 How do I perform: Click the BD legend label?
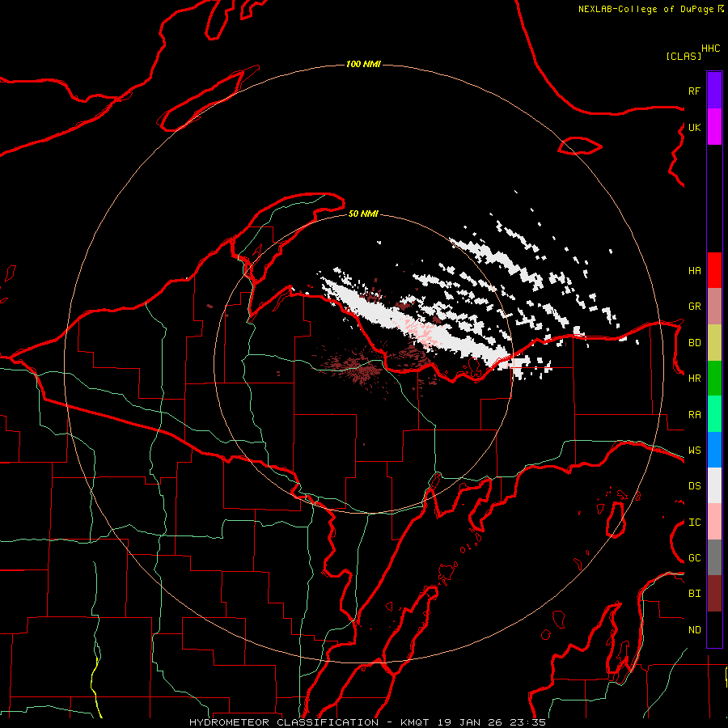tap(694, 343)
